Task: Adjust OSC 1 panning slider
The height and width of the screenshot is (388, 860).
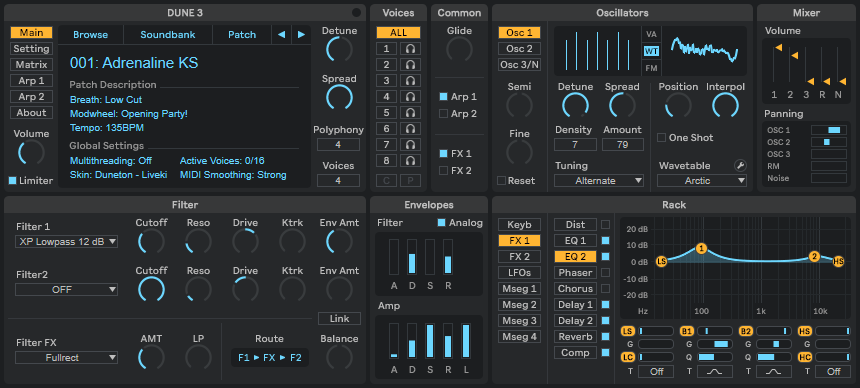Action: click(829, 130)
